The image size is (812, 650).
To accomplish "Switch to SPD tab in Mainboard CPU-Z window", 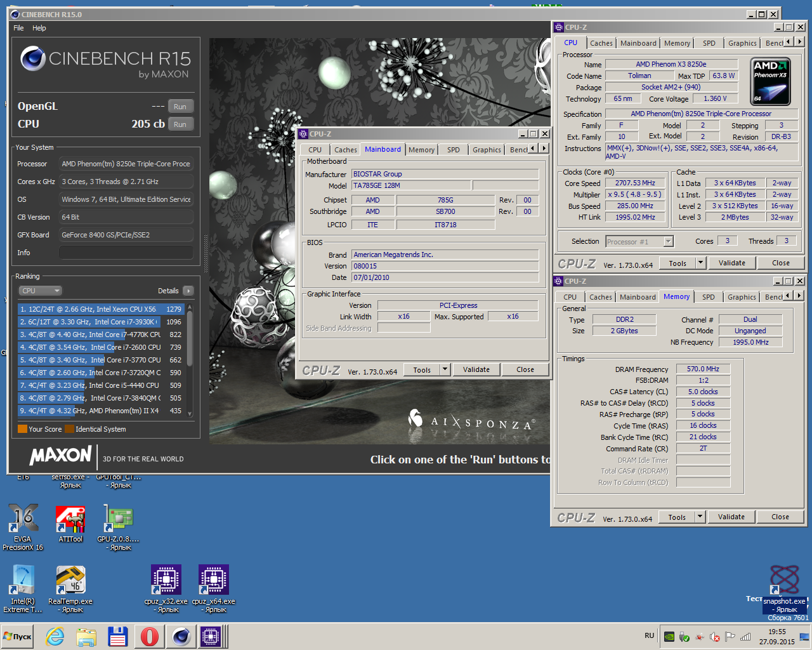I will 453,150.
